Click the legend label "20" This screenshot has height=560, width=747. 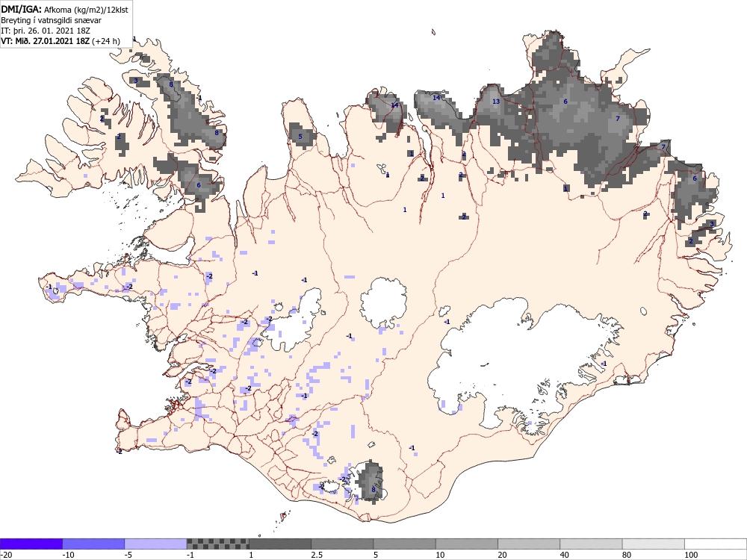pyautogui.click(x=502, y=555)
